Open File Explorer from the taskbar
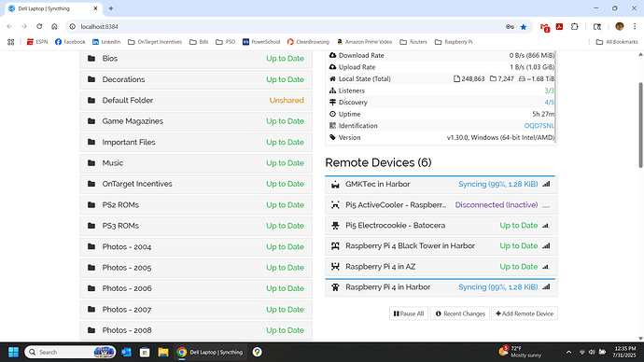The height and width of the screenshot is (362, 644). (x=163, y=352)
